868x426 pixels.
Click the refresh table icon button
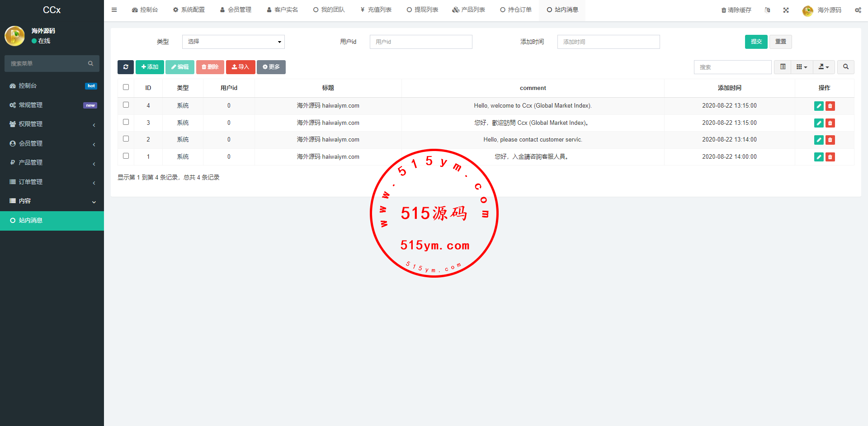125,67
